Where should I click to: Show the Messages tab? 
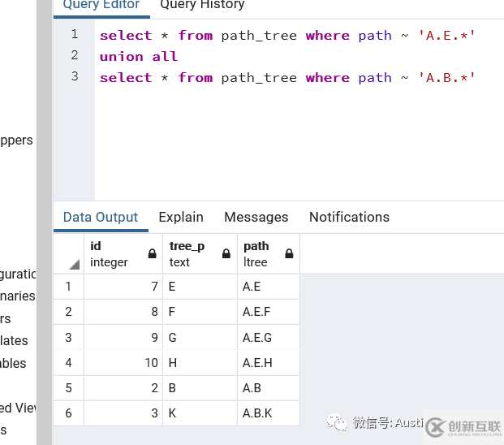pos(256,217)
